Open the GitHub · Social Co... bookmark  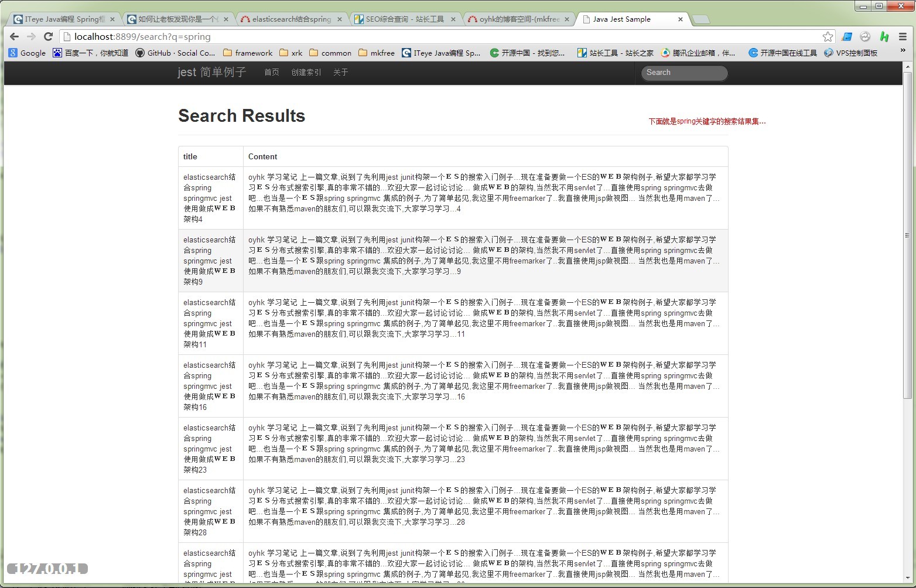[175, 53]
